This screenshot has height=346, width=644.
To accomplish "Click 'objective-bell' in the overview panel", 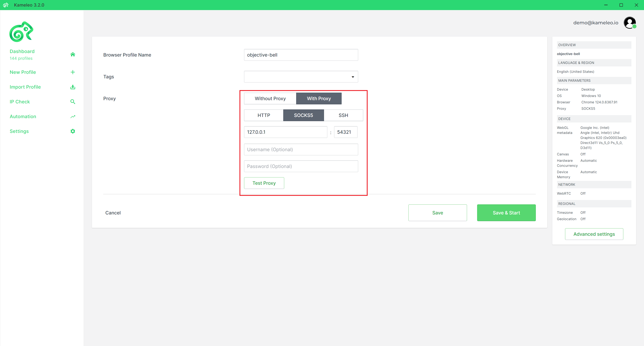I will point(568,54).
